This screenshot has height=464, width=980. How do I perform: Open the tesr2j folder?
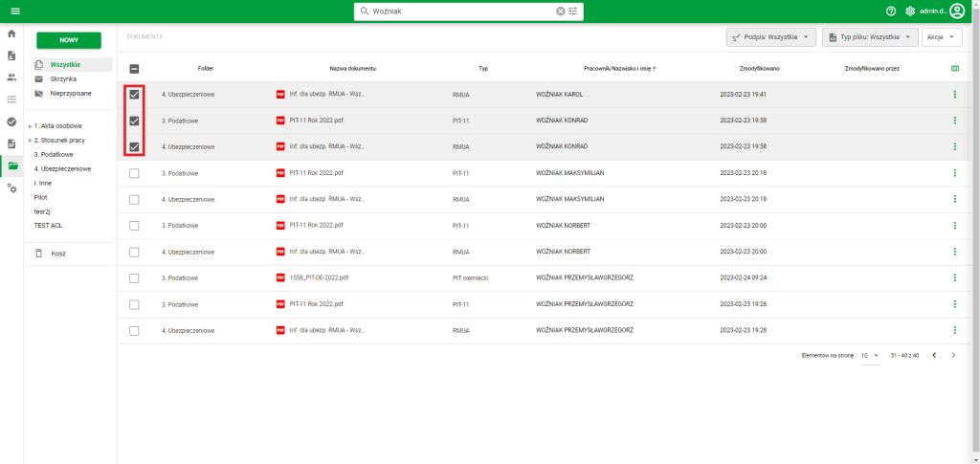pos(42,211)
